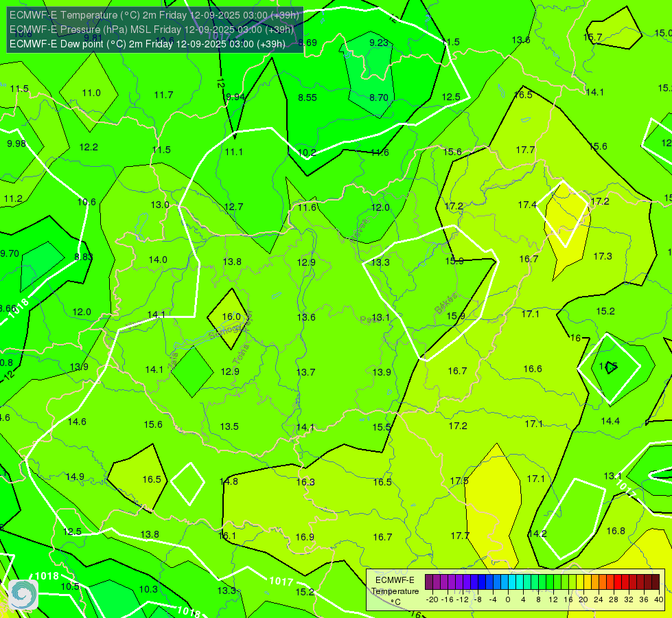Click the yellow legend swatch at 20
Image resolution: width=672 pixels, height=618 pixels.
point(580,582)
